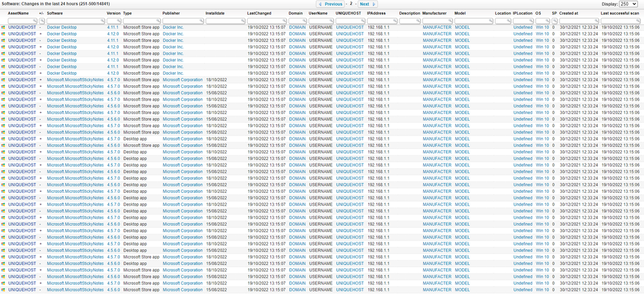Go to the Previous results page
644x294 pixels.
333,4
